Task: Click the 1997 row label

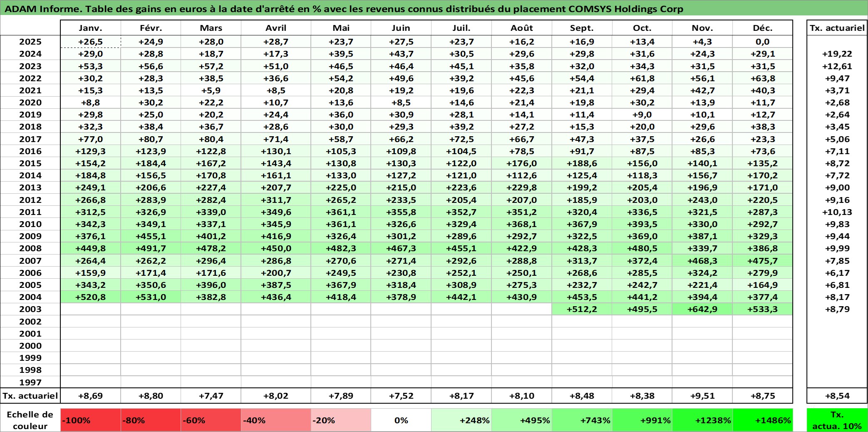Action: [30, 382]
